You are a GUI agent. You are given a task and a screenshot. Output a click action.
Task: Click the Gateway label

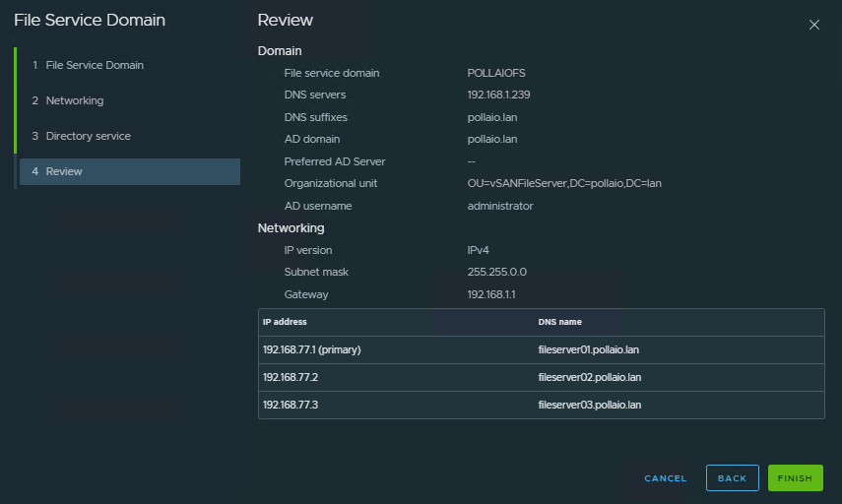[x=306, y=294]
